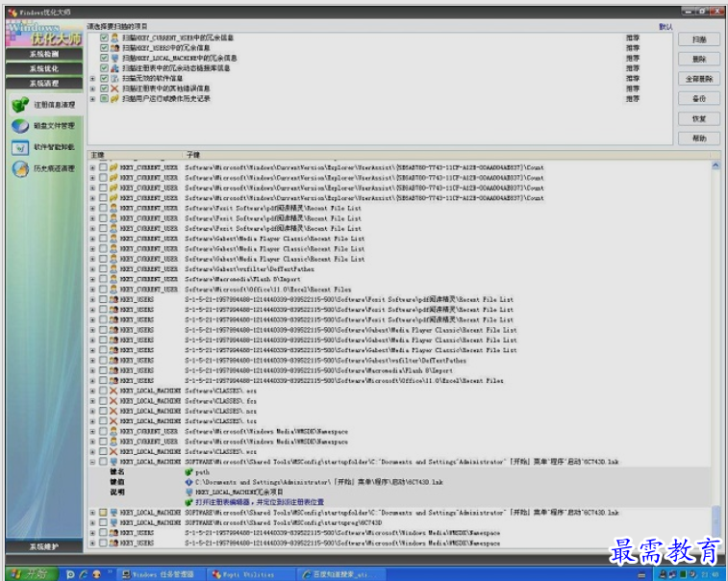
Task: Switch to the 系统清理 section
Action: click(x=44, y=84)
